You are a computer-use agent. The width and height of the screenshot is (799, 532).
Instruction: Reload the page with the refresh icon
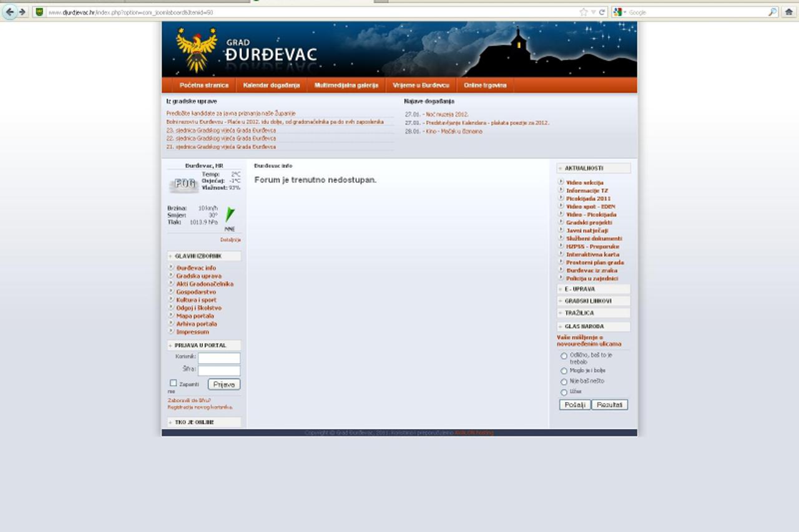[x=602, y=12]
